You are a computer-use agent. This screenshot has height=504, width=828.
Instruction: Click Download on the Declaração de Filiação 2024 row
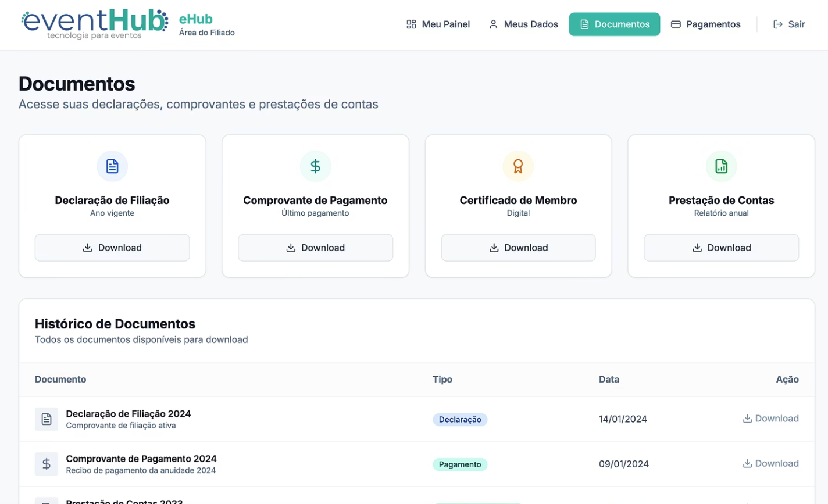click(770, 419)
